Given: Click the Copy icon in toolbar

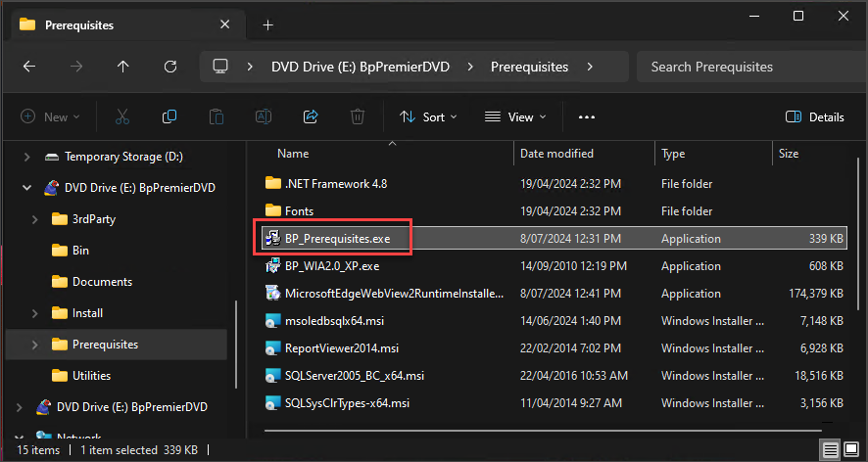Looking at the screenshot, I should [169, 116].
